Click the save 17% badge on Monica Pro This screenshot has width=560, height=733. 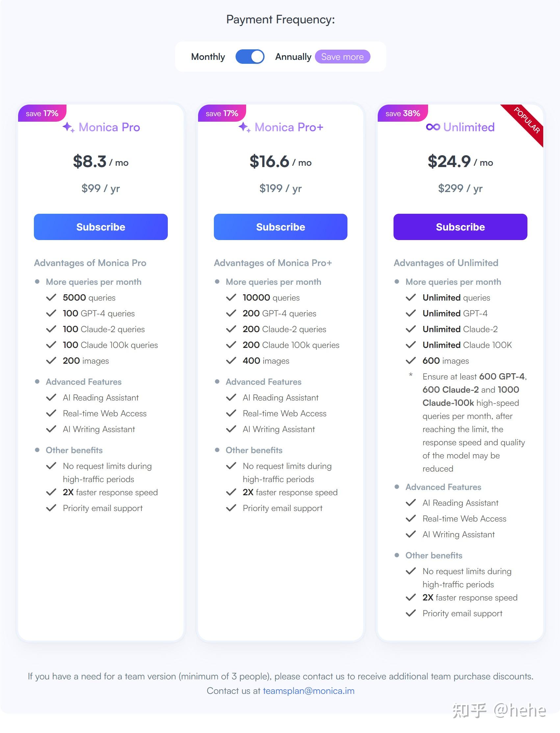coord(42,113)
